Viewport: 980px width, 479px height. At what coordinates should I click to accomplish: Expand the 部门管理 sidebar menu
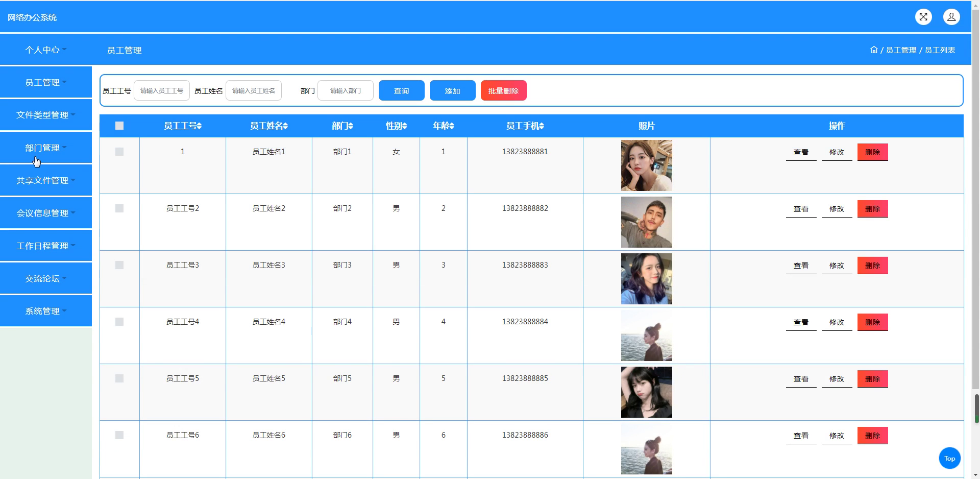[x=46, y=148]
